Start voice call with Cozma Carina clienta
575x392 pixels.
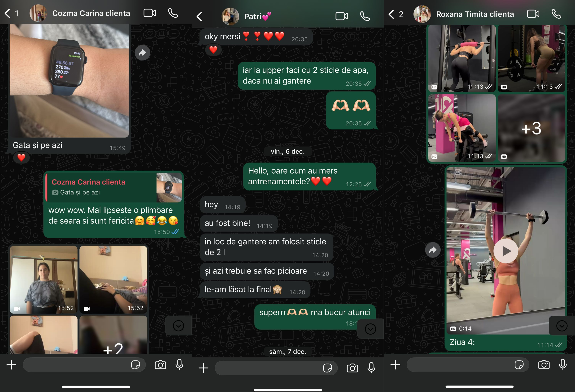pyautogui.click(x=173, y=13)
